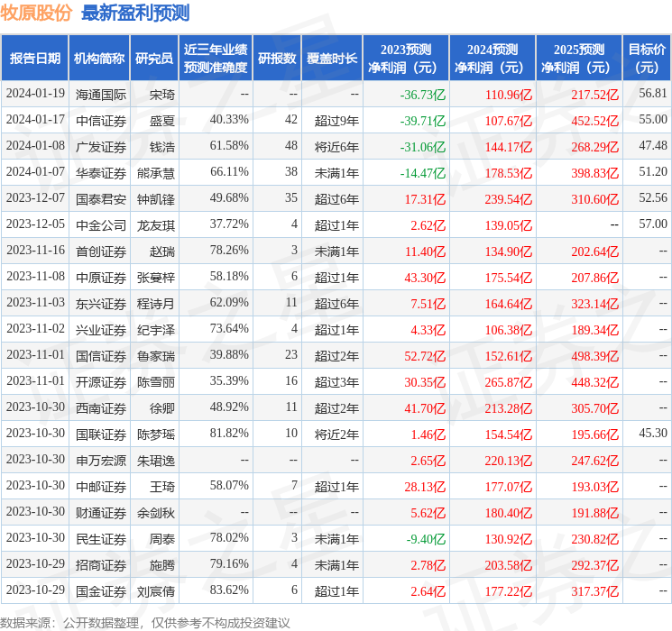Select the 中信证券 institution cell
Screen dimensions: 672x631
[x=101, y=121]
